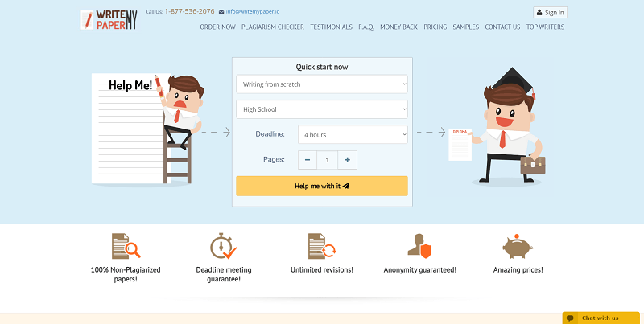The width and height of the screenshot is (644, 324).
Task: Open the 'Writing from scratch' dropdown
Action: pos(322,84)
